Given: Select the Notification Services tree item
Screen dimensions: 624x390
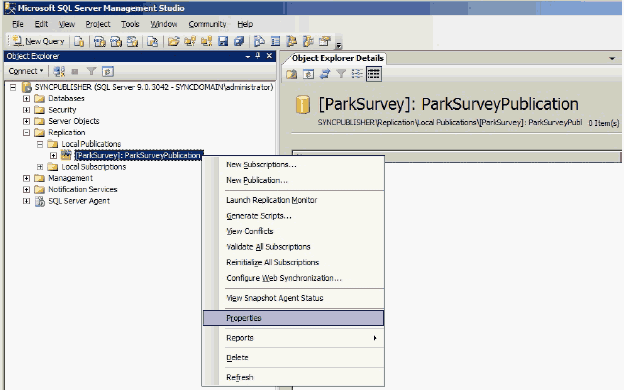Looking at the screenshot, I should click(82, 189).
